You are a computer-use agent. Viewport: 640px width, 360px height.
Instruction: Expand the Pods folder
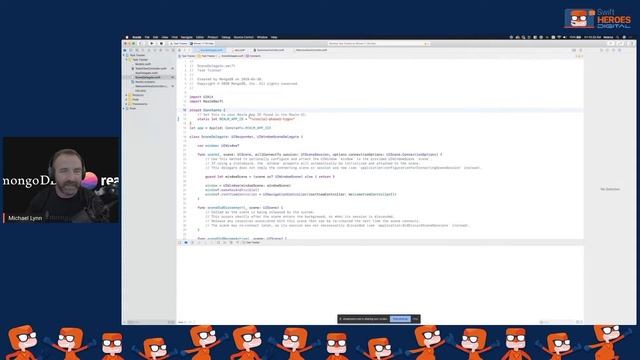(126, 100)
